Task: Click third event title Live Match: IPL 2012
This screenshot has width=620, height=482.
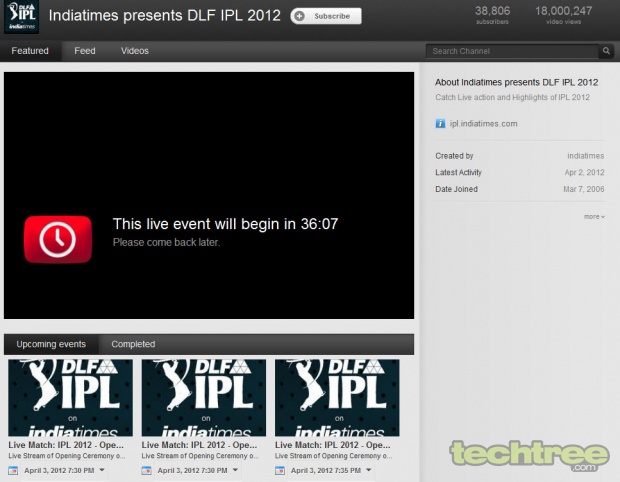Action: click(333, 445)
